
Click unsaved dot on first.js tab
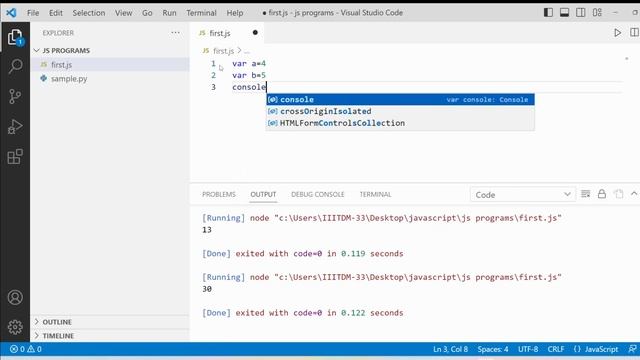(255, 33)
